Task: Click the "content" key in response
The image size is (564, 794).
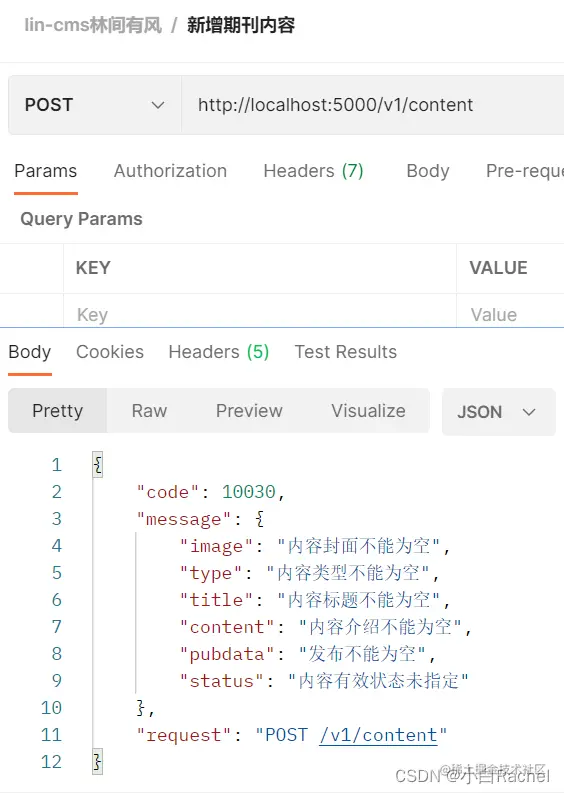Action: [227, 627]
